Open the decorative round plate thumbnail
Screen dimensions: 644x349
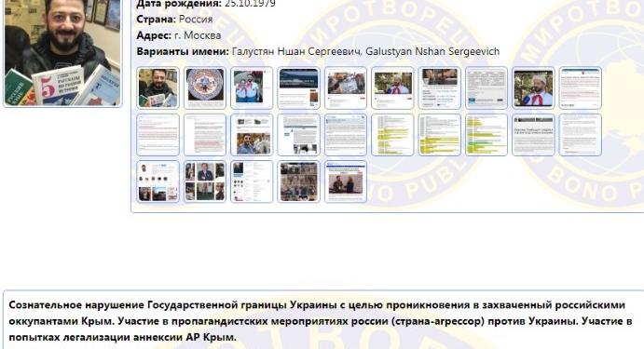coord(204,87)
